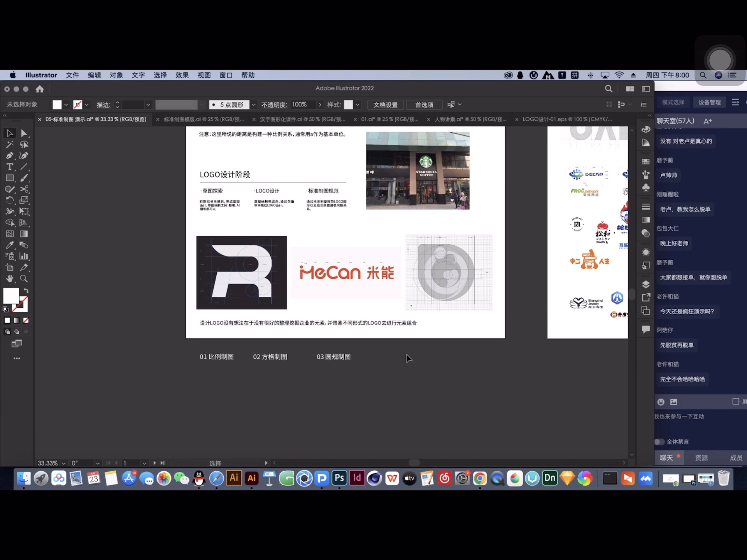Switch to 汉字图形化课件.ai document tab

pos(302,119)
